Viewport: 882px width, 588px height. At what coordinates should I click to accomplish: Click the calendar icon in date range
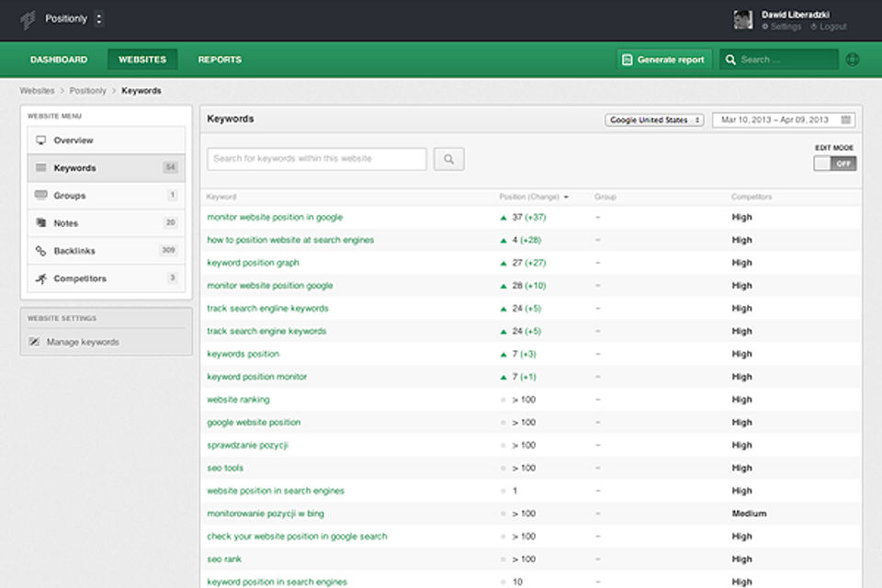point(845,120)
